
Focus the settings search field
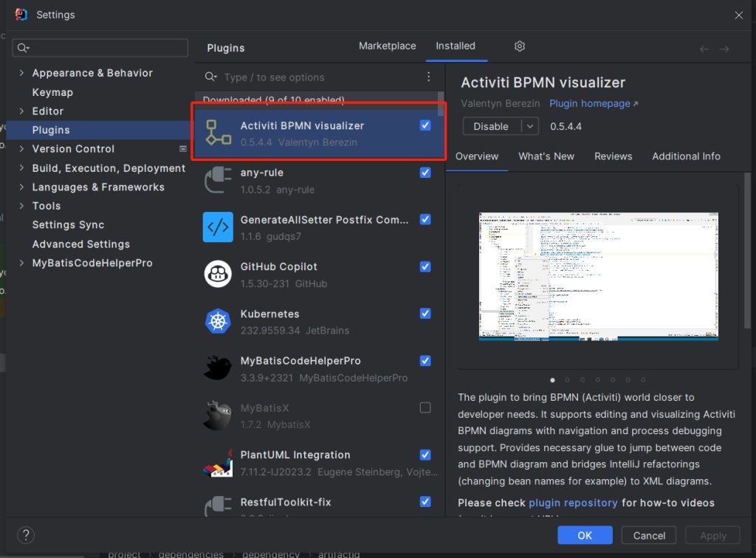pos(100,48)
